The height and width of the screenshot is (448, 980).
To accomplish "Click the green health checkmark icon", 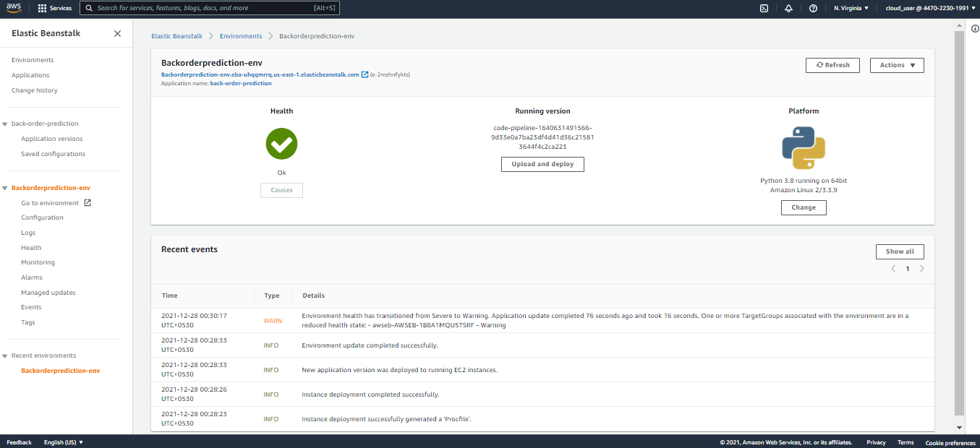I will pyautogui.click(x=281, y=144).
